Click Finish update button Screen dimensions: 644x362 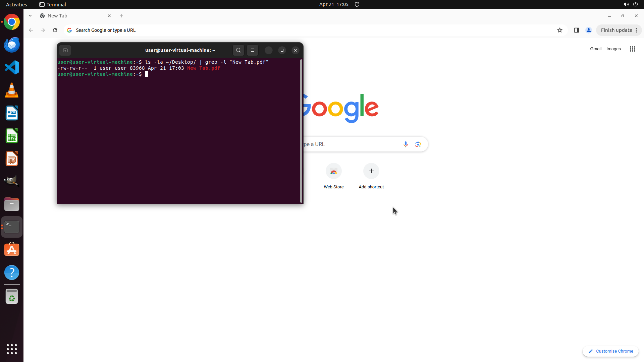coord(616,30)
